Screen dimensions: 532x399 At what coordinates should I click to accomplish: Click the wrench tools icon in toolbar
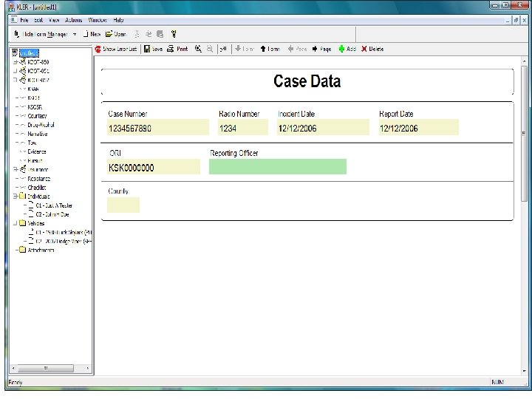(x=174, y=34)
